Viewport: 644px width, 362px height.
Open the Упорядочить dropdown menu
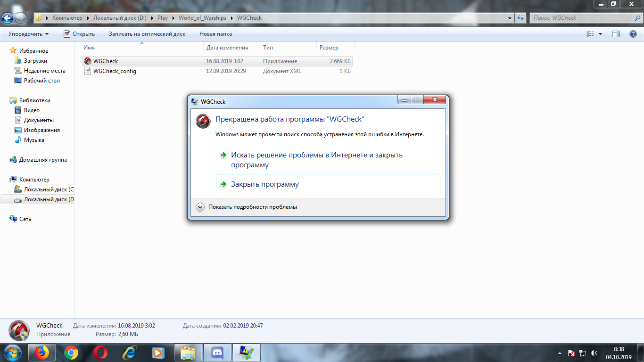click(x=28, y=34)
